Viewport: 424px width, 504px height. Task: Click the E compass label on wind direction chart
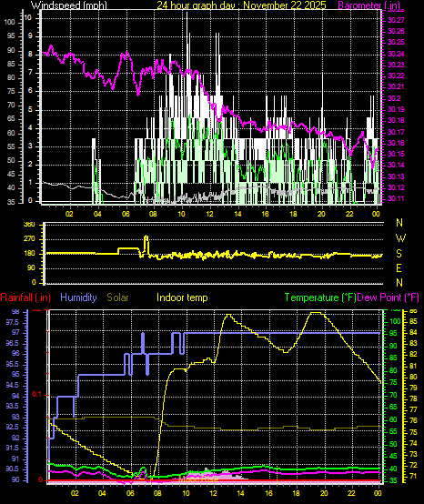click(399, 268)
